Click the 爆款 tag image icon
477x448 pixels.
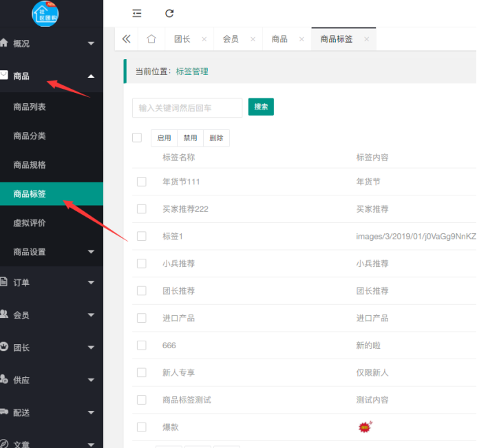[364, 427]
